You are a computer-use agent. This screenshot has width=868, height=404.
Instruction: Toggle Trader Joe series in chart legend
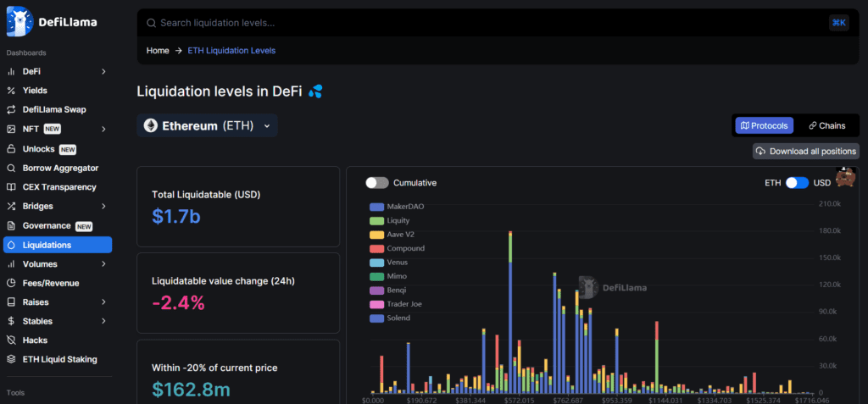click(396, 304)
